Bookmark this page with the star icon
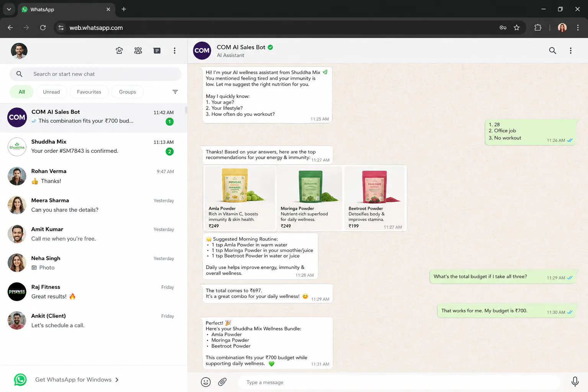This screenshot has width=588, height=392. tap(517, 28)
